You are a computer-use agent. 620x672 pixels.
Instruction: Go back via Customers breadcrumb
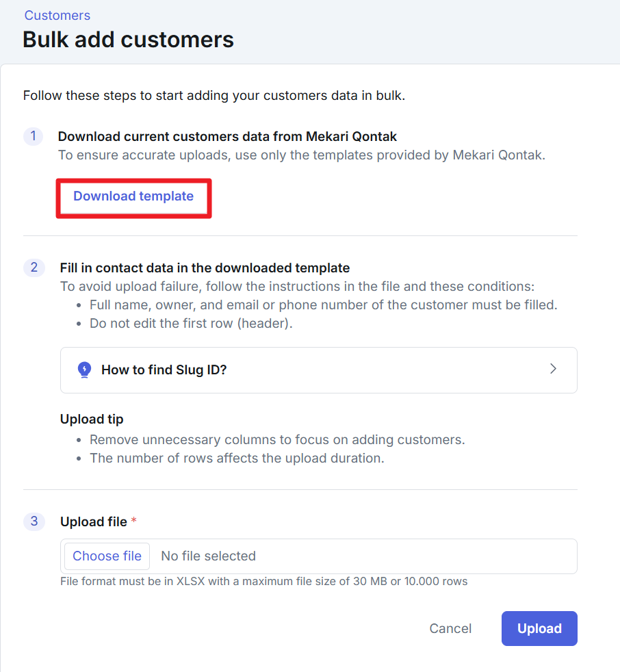point(57,15)
